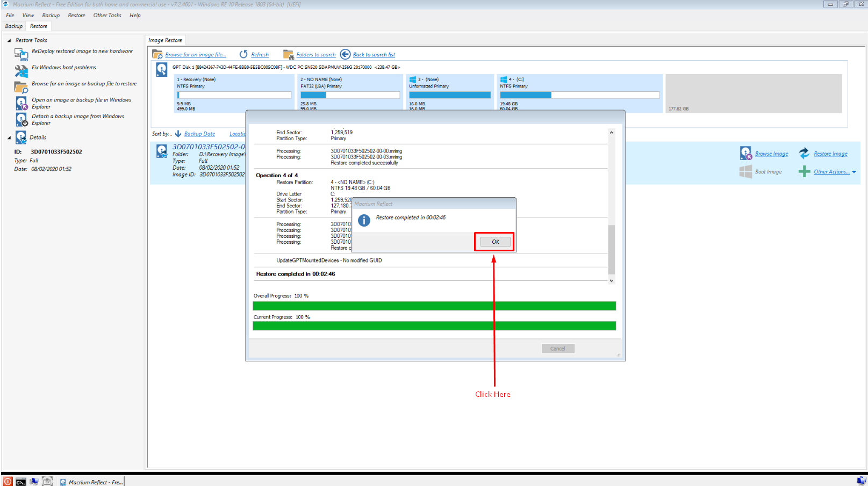Click the Restore Image link
Viewport: 868px width, 486px height.
830,154
